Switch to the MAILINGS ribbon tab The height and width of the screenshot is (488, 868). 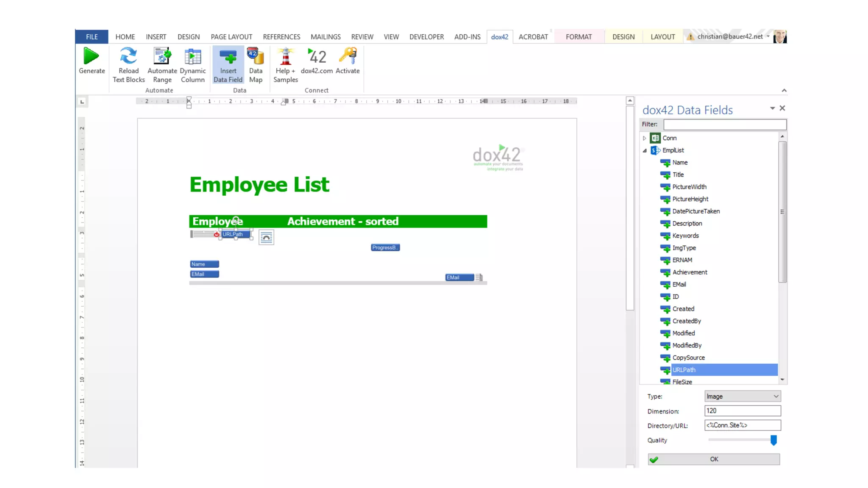325,37
